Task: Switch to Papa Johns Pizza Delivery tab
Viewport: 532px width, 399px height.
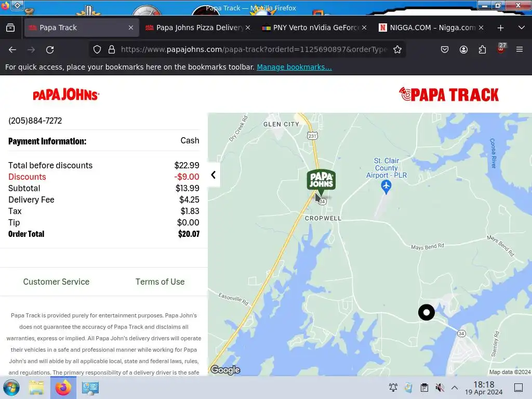Action: coord(198,28)
